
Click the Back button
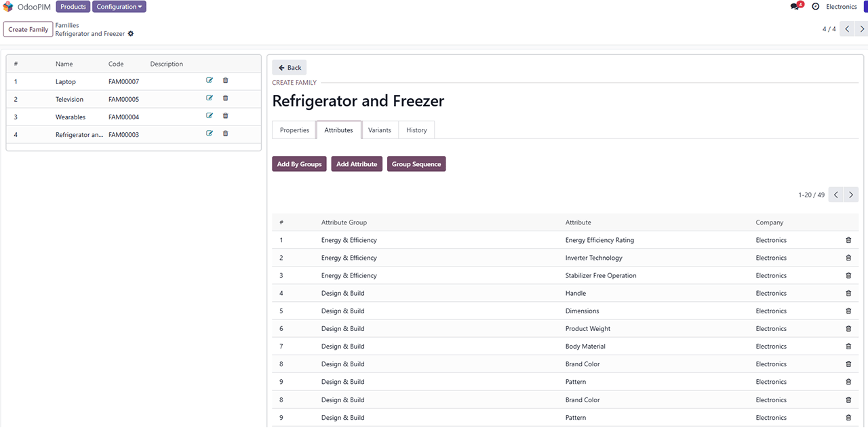point(290,68)
